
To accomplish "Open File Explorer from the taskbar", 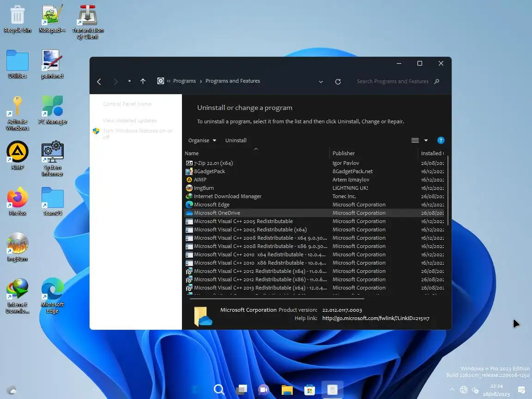I will pyautogui.click(x=287, y=389).
